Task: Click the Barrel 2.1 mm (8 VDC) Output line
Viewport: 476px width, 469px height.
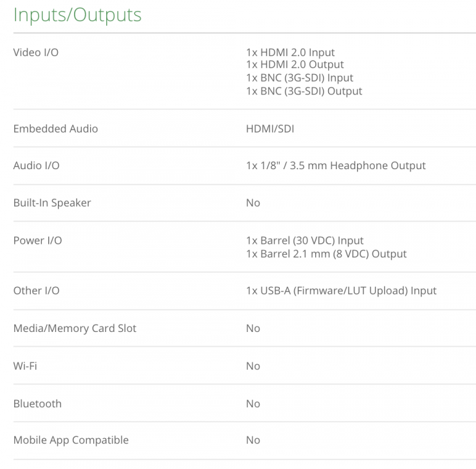Action: [x=326, y=254]
